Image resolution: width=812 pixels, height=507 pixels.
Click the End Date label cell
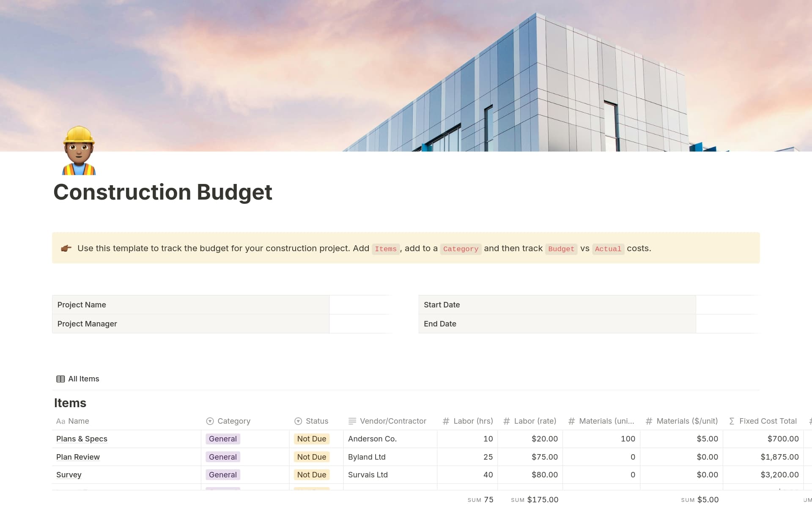[x=557, y=324]
